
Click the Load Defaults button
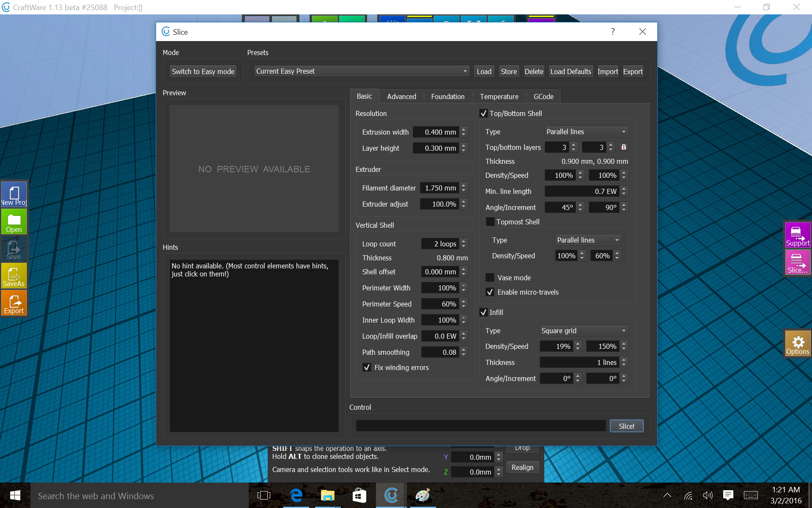click(571, 72)
